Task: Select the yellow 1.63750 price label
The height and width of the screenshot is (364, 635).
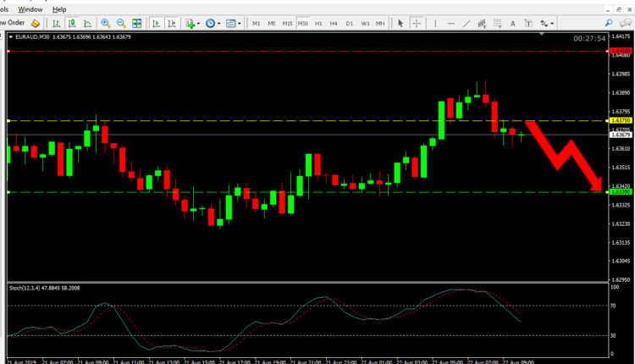Action: pyautogui.click(x=621, y=121)
